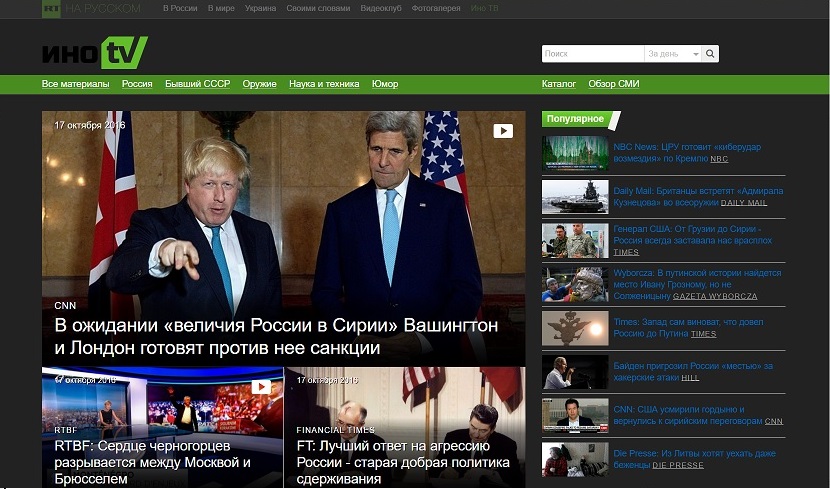Viewport: 830px width, 489px height.
Task: Click the NBC source tag
Action: pyautogui.click(x=719, y=159)
